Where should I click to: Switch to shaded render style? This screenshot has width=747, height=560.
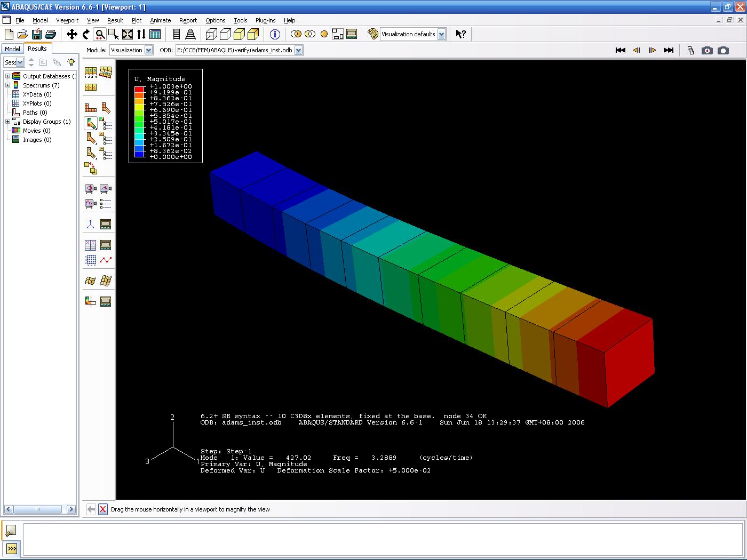(x=253, y=35)
